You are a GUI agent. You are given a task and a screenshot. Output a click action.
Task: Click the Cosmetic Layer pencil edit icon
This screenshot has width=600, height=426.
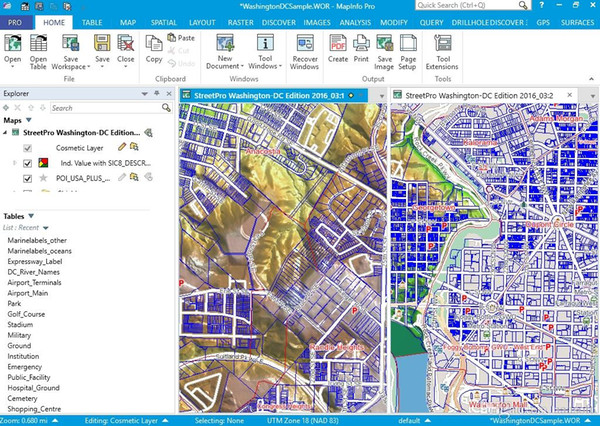122,146
